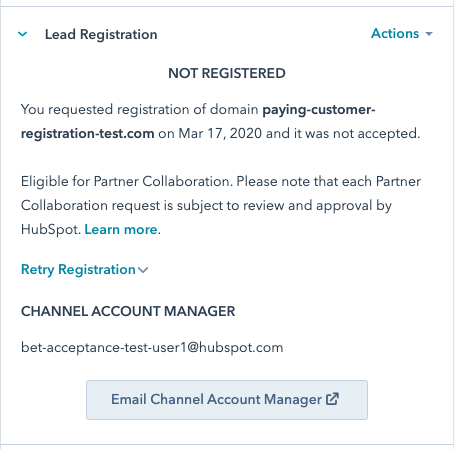Screen dimensions: 455x449
Task: Select the Retry Registration link
Action: (x=78, y=269)
